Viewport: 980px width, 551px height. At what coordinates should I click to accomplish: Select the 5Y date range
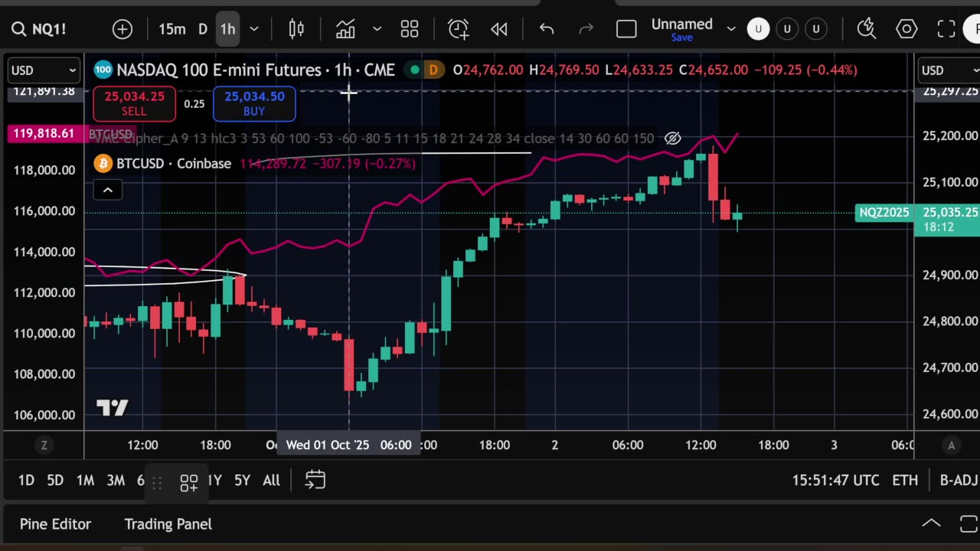[242, 481]
